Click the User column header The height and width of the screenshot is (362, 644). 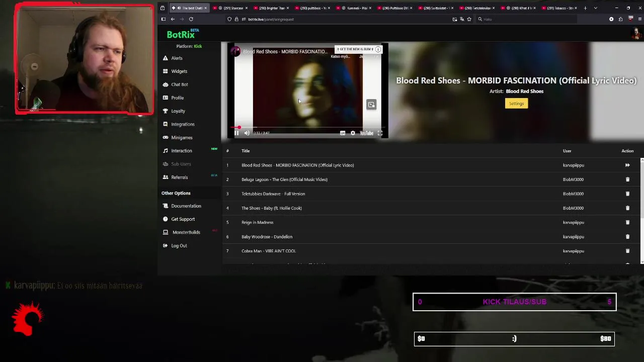pos(567,151)
